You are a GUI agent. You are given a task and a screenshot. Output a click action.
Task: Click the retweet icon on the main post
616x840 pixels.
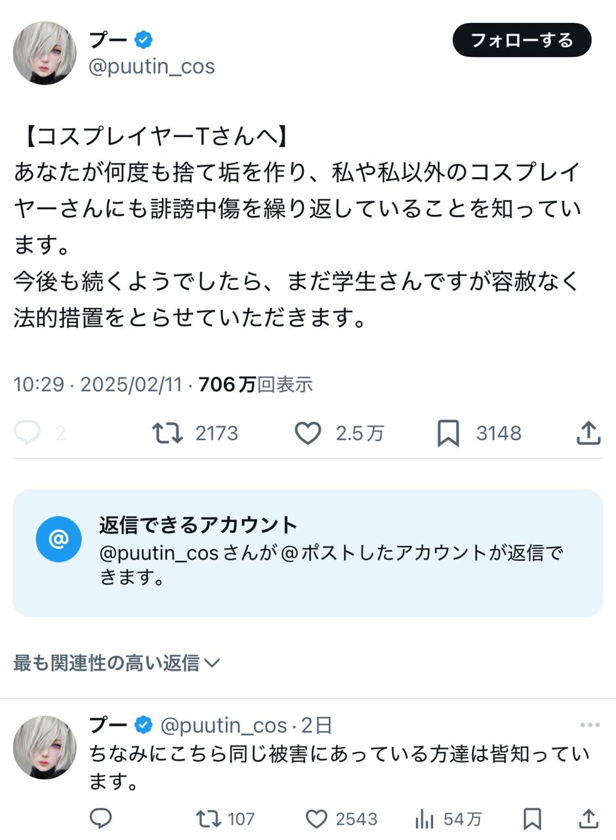(167, 434)
